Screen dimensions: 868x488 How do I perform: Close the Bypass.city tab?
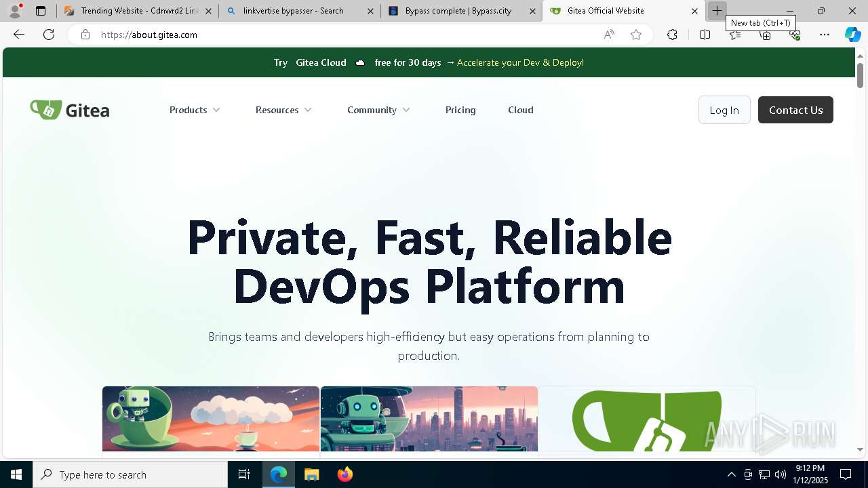pyautogui.click(x=532, y=11)
